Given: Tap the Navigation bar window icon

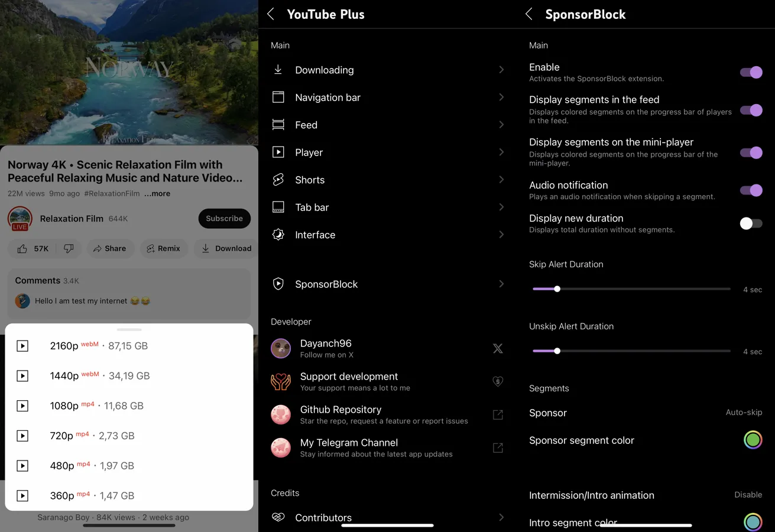Looking at the screenshot, I should (278, 97).
